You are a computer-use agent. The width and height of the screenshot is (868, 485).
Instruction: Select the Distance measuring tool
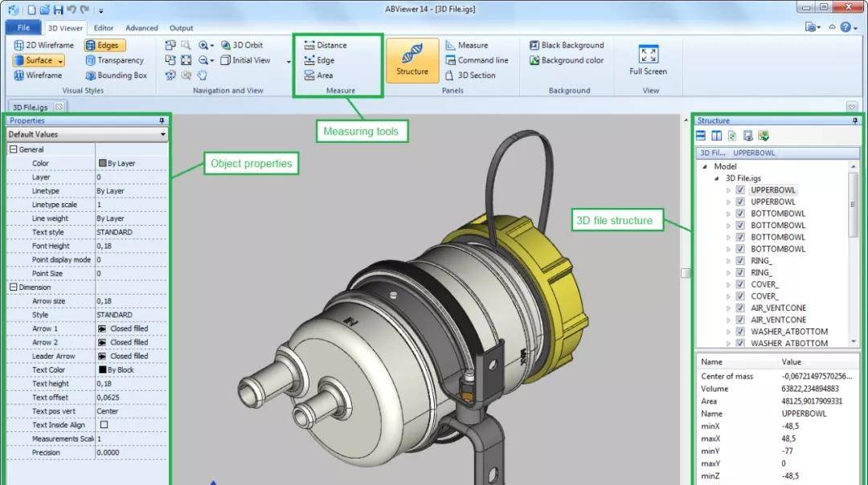coord(325,46)
